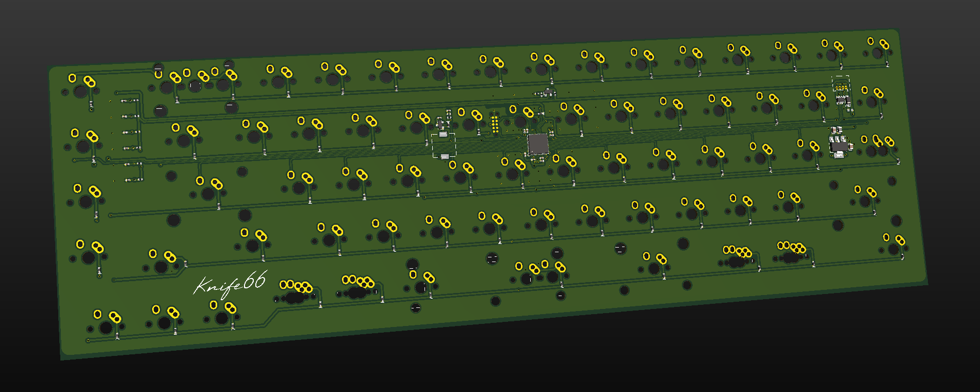
Task: Select the large square microcontroller chip
Action: pos(538,144)
